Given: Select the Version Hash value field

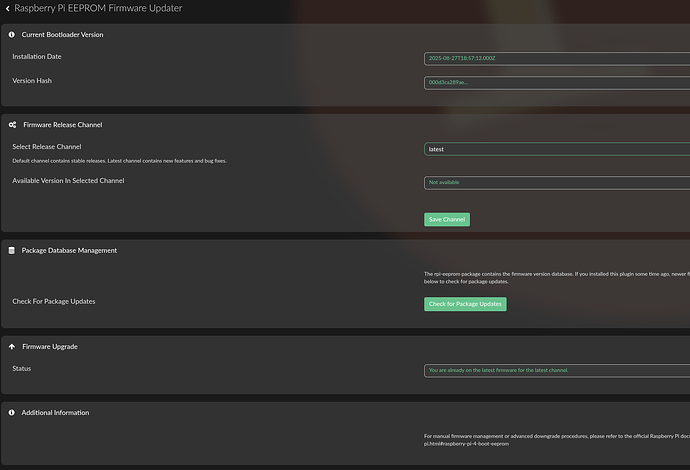Looking at the screenshot, I should click(556, 82).
